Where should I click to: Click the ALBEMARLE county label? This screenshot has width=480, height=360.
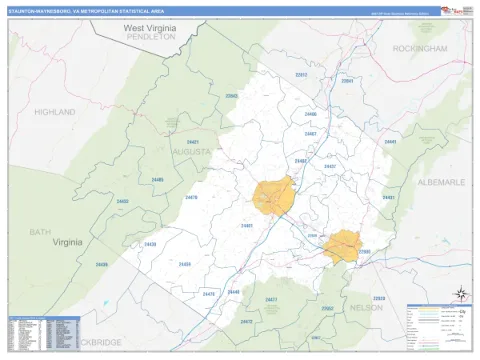click(x=441, y=182)
